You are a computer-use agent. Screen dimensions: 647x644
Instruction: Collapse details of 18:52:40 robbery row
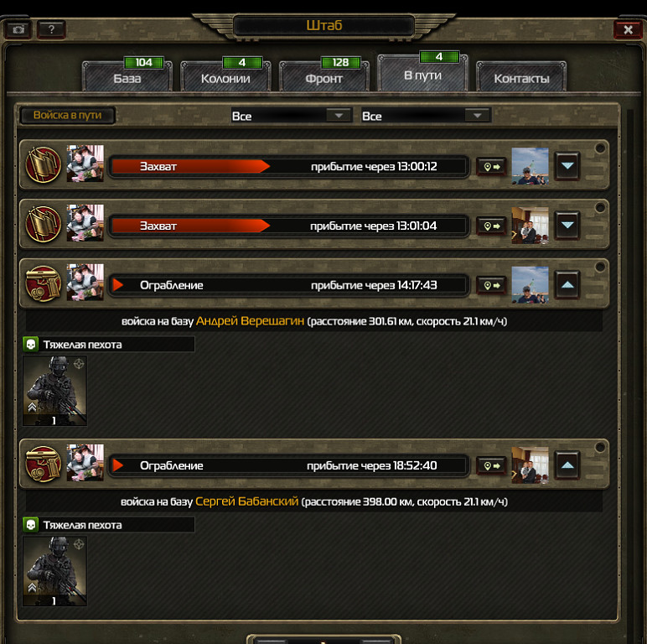(567, 465)
